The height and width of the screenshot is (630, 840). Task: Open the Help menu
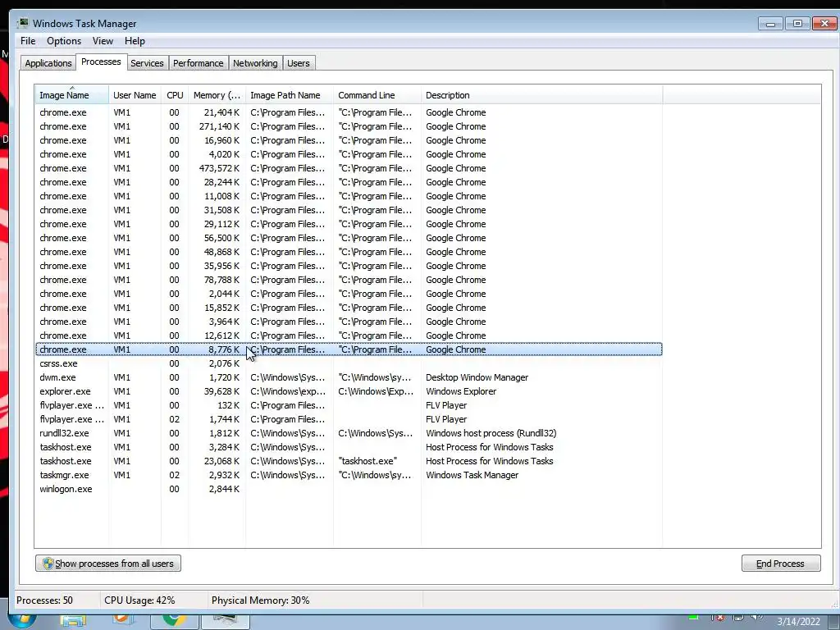coord(135,41)
